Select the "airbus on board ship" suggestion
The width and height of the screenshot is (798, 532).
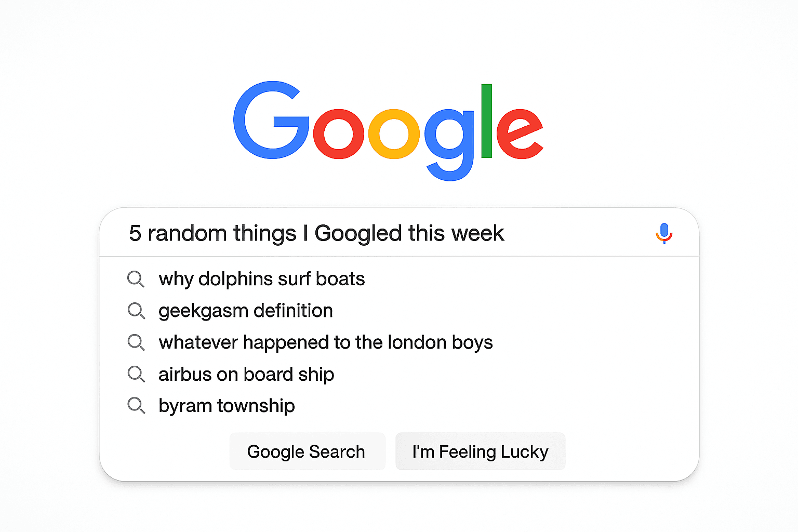coord(246,374)
